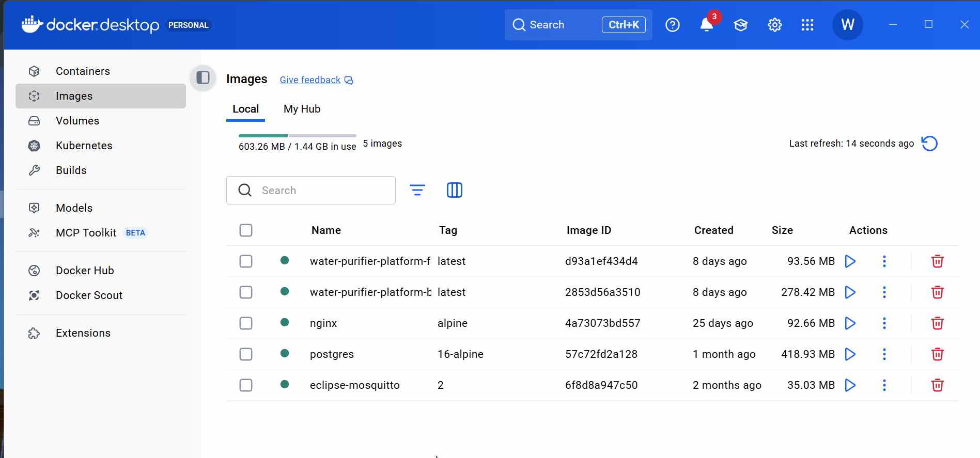Open more actions menu for postgres

(x=884, y=354)
